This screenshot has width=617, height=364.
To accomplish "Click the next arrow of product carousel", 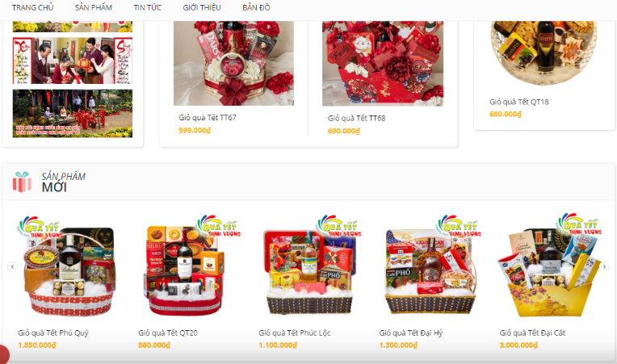I will pos(604,267).
